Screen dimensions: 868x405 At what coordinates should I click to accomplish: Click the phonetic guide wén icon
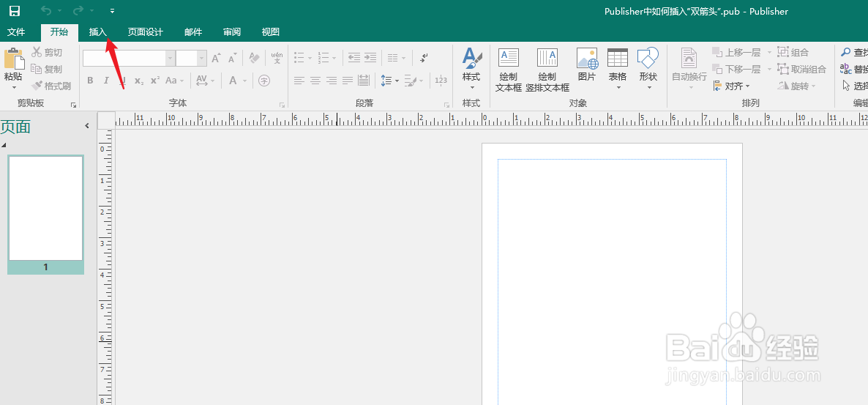277,58
